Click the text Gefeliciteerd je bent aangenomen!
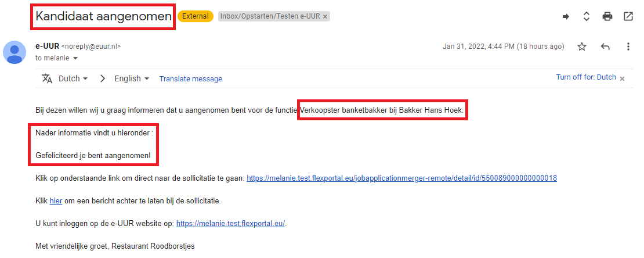This screenshot has width=644, height=258. pos(93,156)
